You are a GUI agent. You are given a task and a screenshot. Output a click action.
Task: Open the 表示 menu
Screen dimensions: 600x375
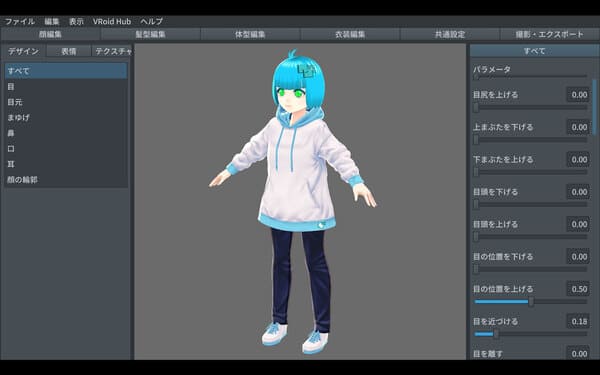tap(76, 21)
